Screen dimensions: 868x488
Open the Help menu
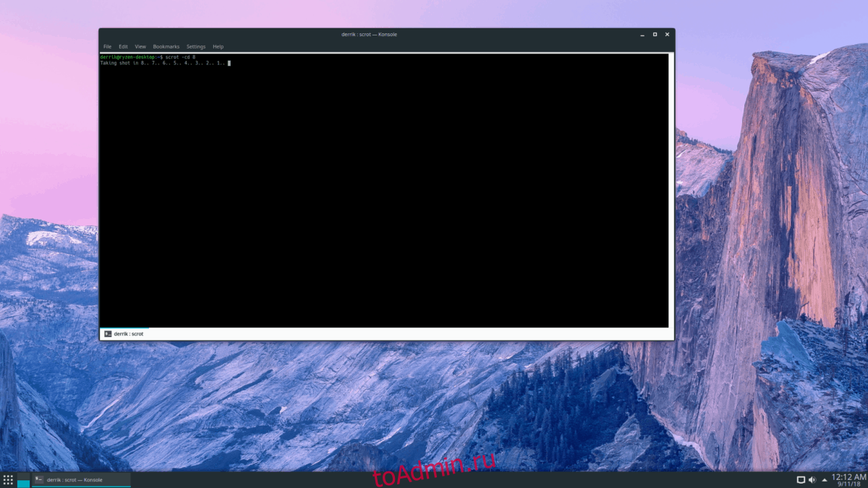pyautogui.click(x=218, y=46)
